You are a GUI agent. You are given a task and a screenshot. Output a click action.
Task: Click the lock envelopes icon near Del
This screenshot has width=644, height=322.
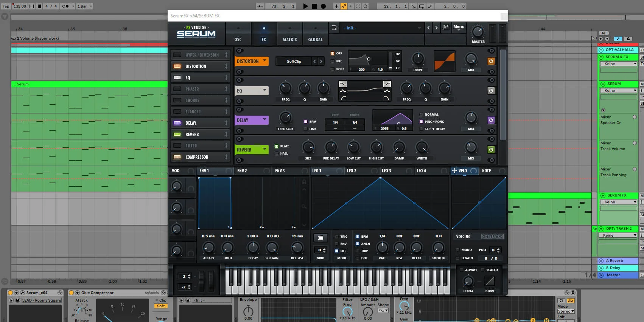pyautogui.click(x=628, y=39)
